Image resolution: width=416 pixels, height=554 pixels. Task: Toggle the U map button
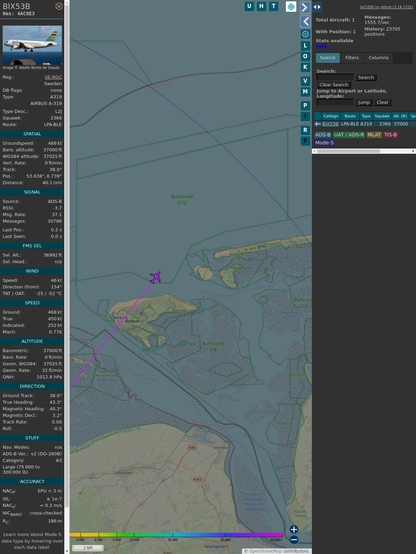[249, 6]
